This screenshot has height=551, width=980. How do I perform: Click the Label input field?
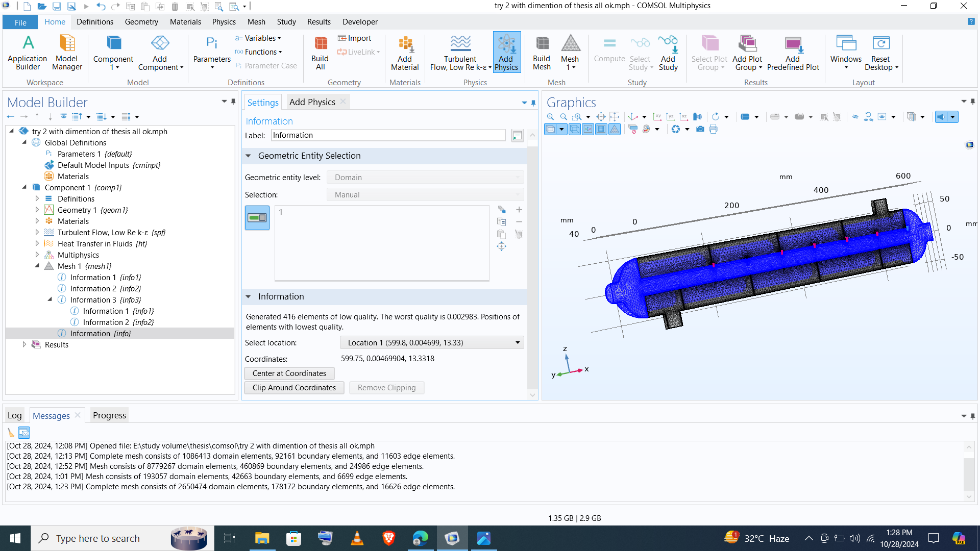click(388, 135)
